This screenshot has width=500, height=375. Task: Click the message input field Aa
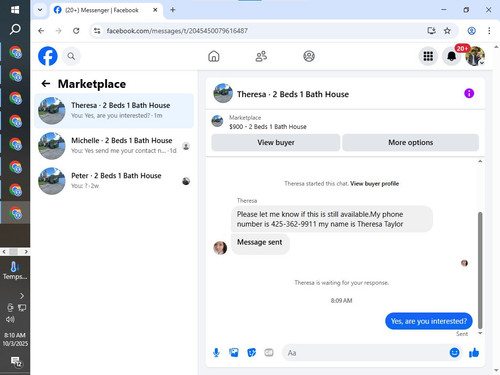pos(365,353)
